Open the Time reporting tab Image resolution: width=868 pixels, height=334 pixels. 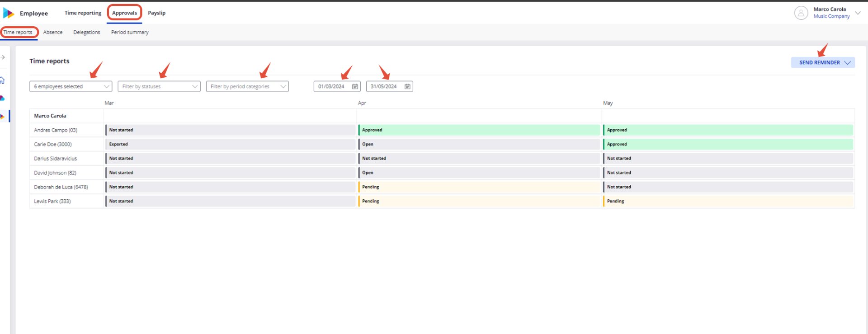pos(83,13)
